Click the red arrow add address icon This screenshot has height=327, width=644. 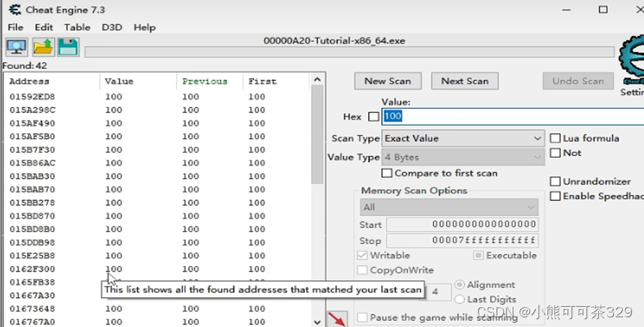[337, 319]
